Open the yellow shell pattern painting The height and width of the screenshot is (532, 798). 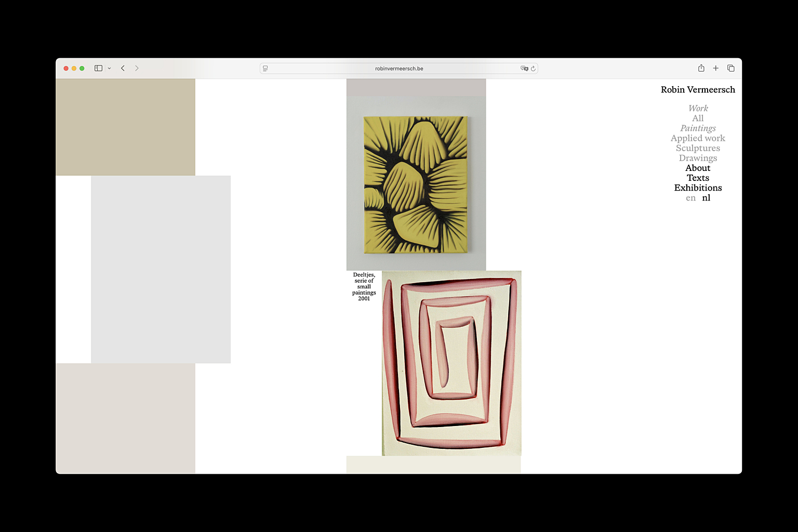(x=416, y=184)
